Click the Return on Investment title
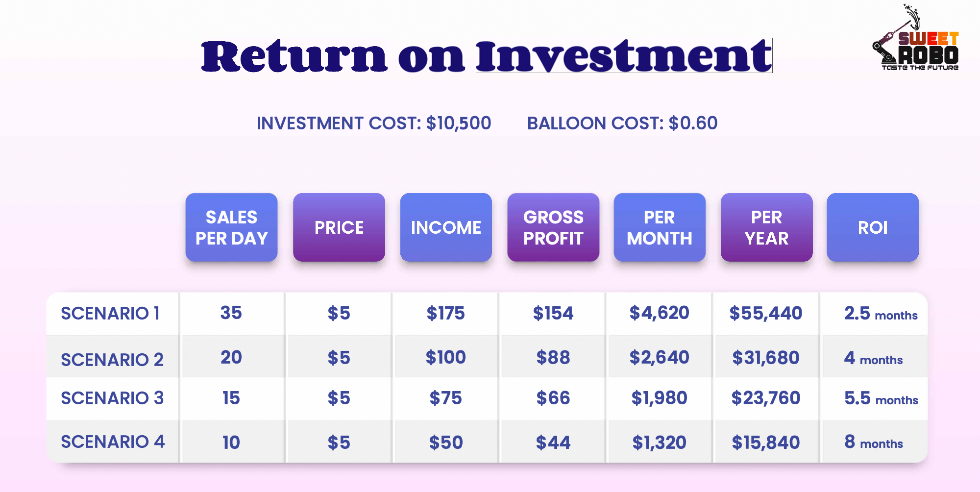The height and width of the screenshot is (492, 980). pos(486,56)
